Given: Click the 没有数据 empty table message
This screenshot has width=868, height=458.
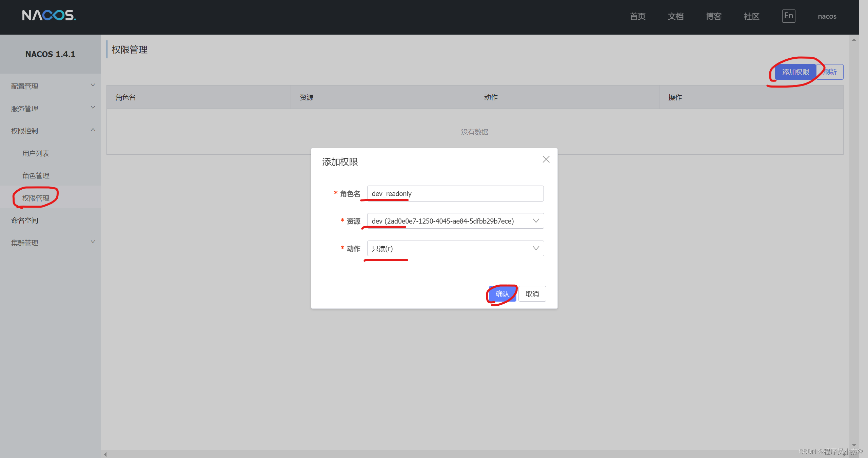Looking at the screenshot, I should point(475,132).
